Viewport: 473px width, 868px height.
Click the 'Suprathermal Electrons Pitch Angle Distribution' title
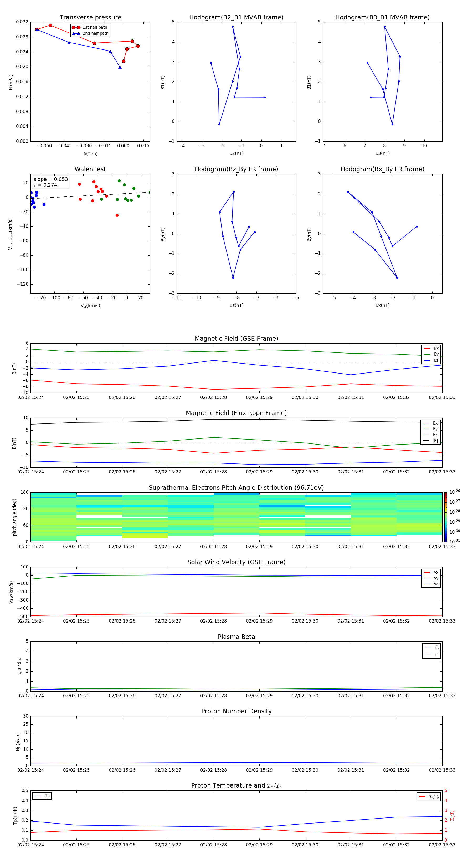click(236, 488)
